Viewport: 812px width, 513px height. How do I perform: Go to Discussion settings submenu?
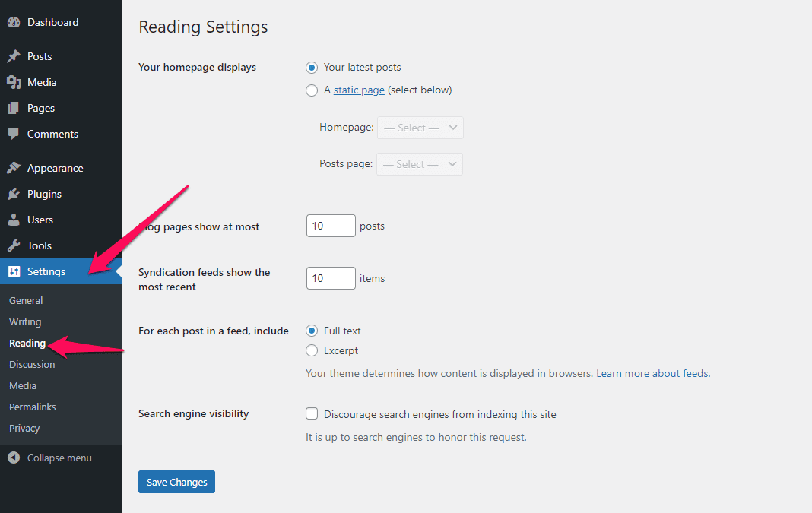pyautogui.click(x=32, y=364)
